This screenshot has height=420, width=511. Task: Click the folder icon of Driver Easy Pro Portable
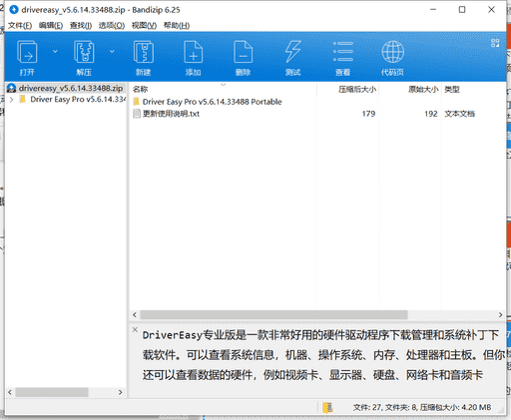(136, 102)
